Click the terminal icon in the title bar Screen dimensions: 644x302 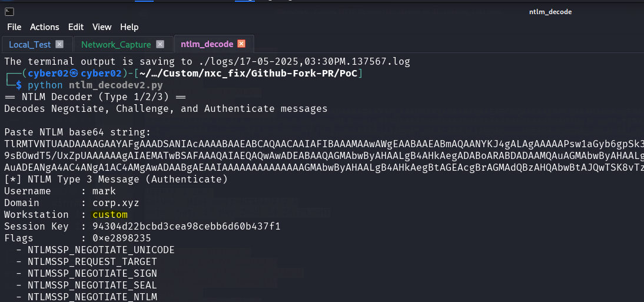tap(9, 12)
